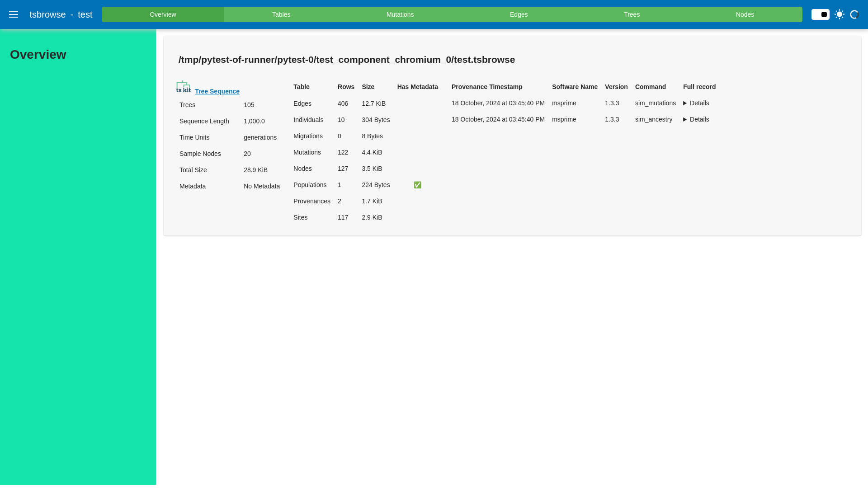Click the loading spinner indicator

tap(854, 14)
